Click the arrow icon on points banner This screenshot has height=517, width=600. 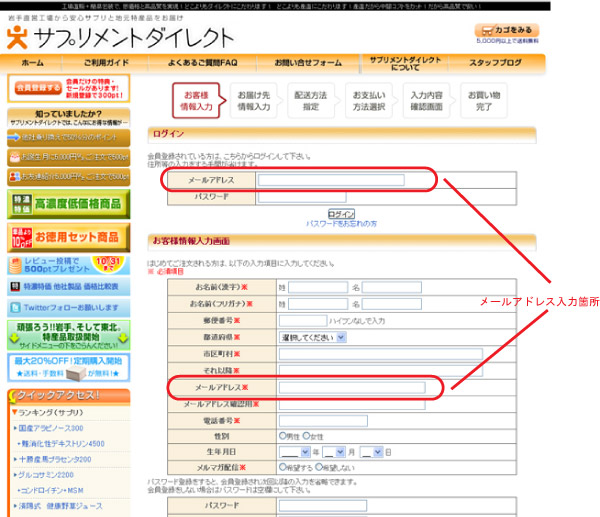click(x=14, y=137)
